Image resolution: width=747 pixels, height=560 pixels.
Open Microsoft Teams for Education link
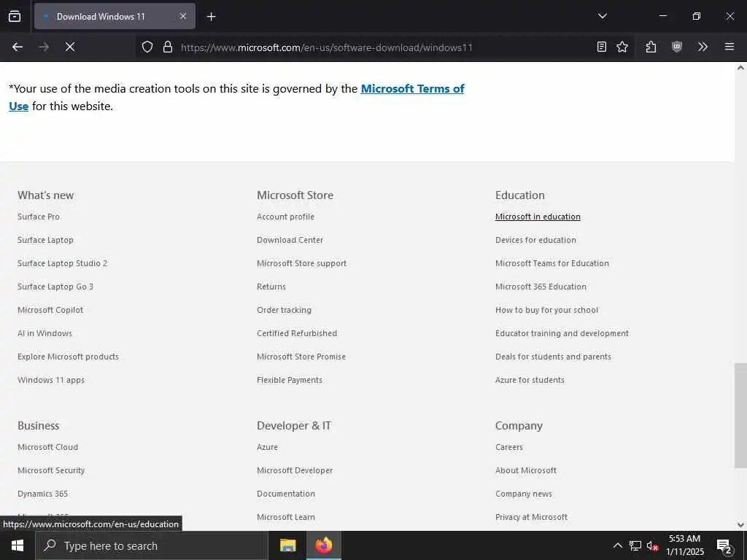point(551,263)
